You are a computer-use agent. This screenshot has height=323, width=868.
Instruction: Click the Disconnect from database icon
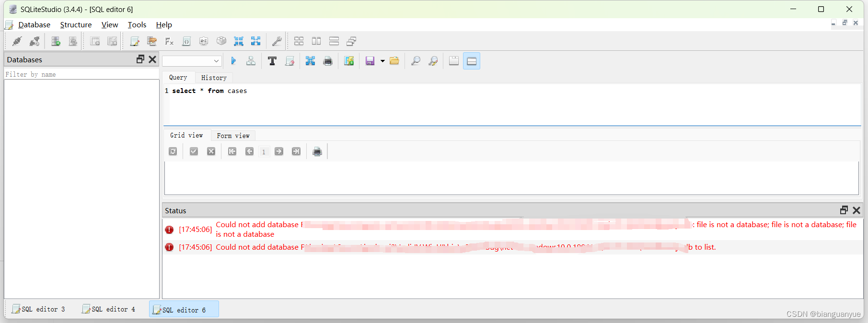[x=35, y=41]
